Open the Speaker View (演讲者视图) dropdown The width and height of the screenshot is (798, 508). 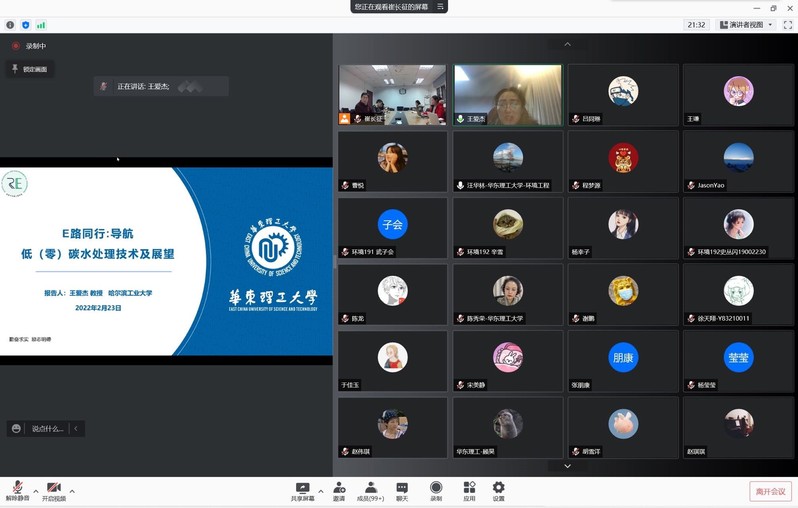pyautogui.click(x=744, y=24)
